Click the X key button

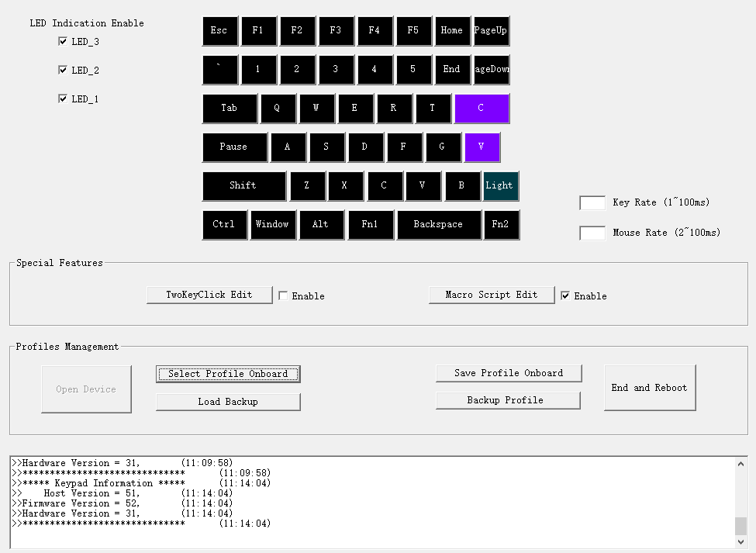click(346, 186)
